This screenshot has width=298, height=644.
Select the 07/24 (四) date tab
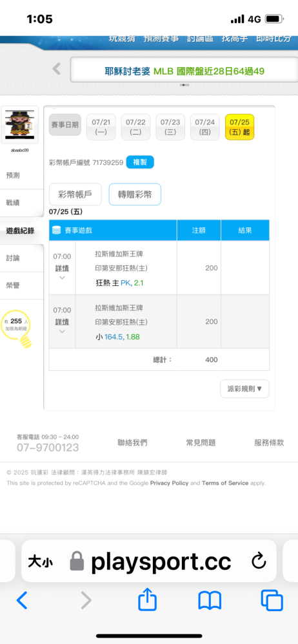click(205, 127)
